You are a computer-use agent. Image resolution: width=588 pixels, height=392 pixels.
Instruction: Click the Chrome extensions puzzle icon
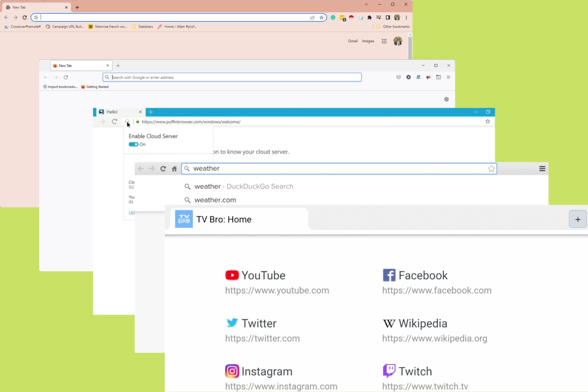pos(369,18)
